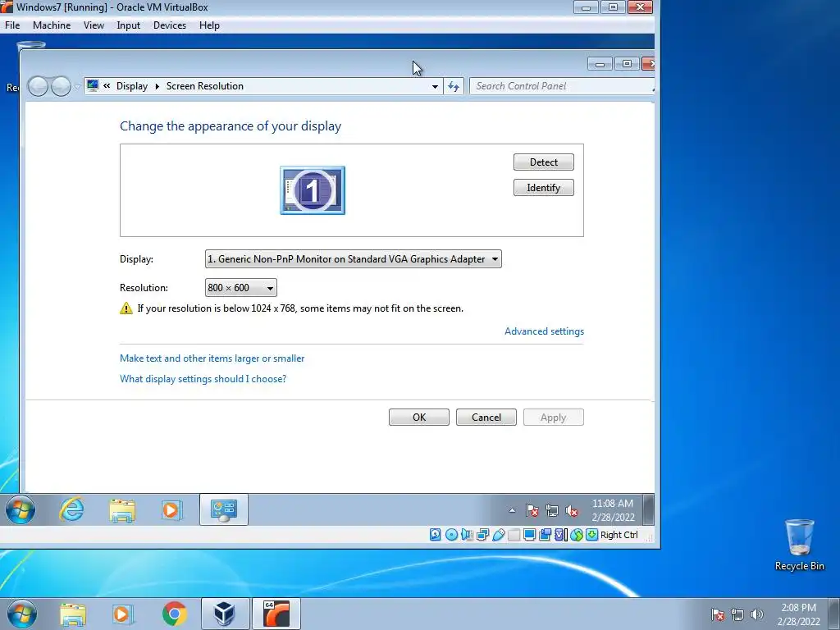Open the host Media Player taskbar icon
Viewport: 840px width, 630px height.
tap(122, 614)
